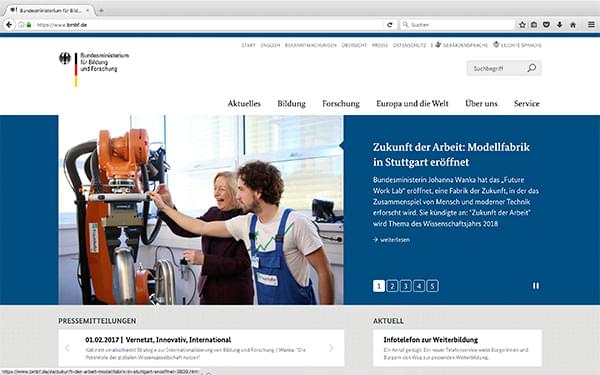Open the downloads arrow icon
Viewport: 600px width, 375px height.
[x=559, y=25]
